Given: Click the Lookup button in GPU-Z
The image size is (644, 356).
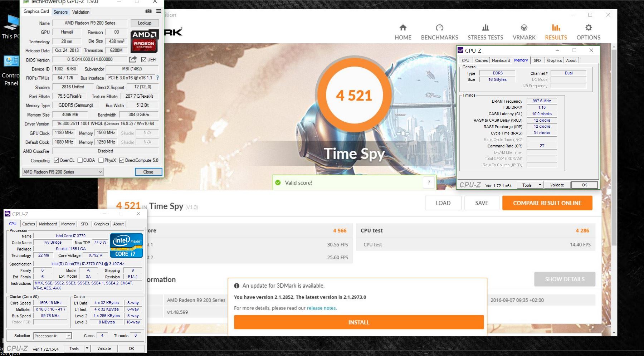Looking at the screenshot, I should click(145, 23).
